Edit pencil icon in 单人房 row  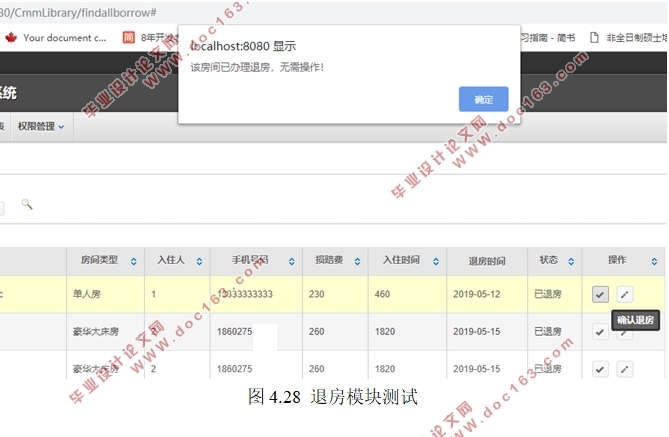(625, 294)
